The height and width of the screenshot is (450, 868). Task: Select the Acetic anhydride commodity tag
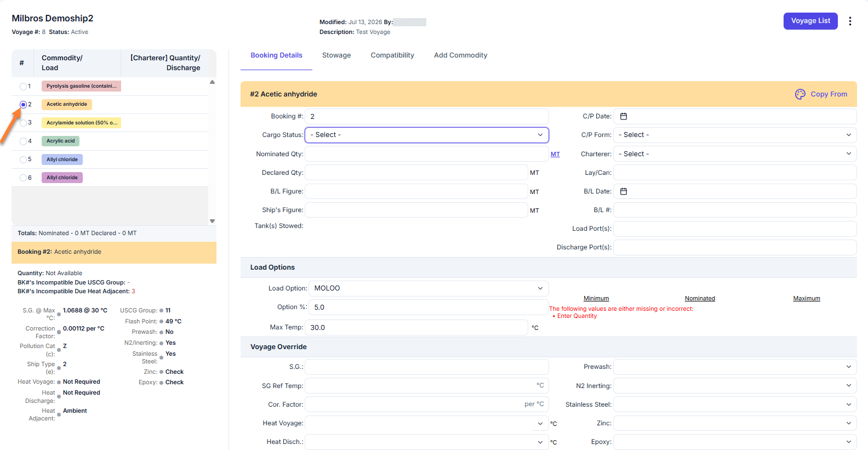pyautogui.click(x=67, y=104)
